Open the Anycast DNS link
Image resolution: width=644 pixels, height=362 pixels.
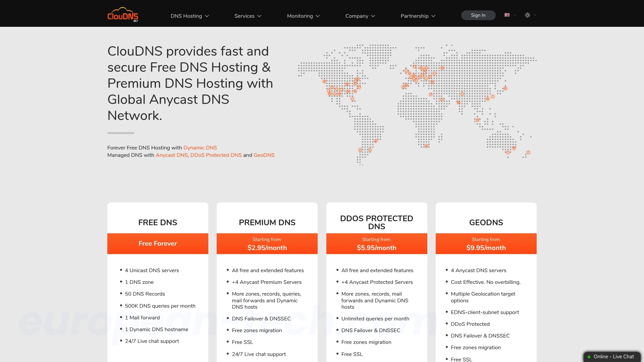[x=171, y=155]
